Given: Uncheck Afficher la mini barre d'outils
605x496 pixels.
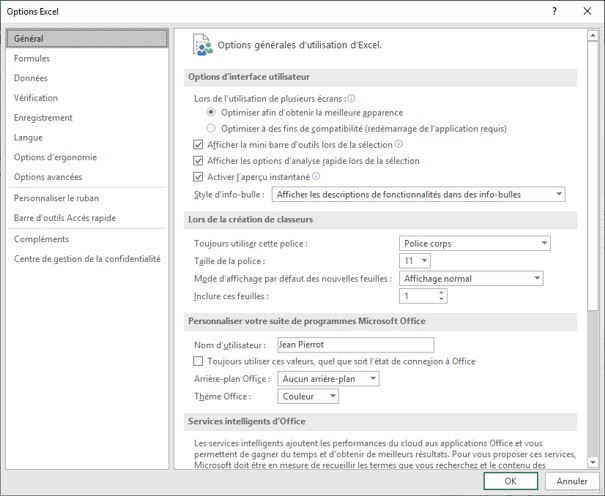Looking at the screenshot, I should coord(197,145).
